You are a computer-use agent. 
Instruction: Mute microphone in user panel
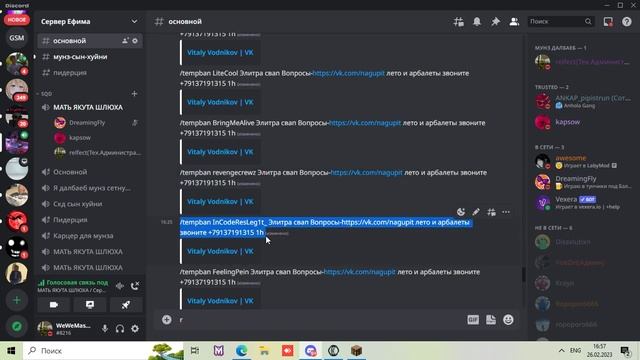(105, 329)
